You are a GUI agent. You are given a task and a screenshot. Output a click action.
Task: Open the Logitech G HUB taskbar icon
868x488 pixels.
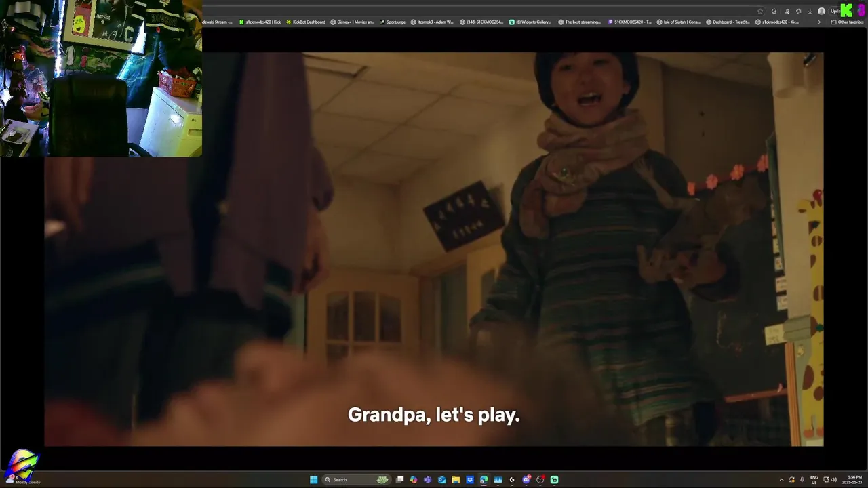pyautogui.click(x=512, y=480)
